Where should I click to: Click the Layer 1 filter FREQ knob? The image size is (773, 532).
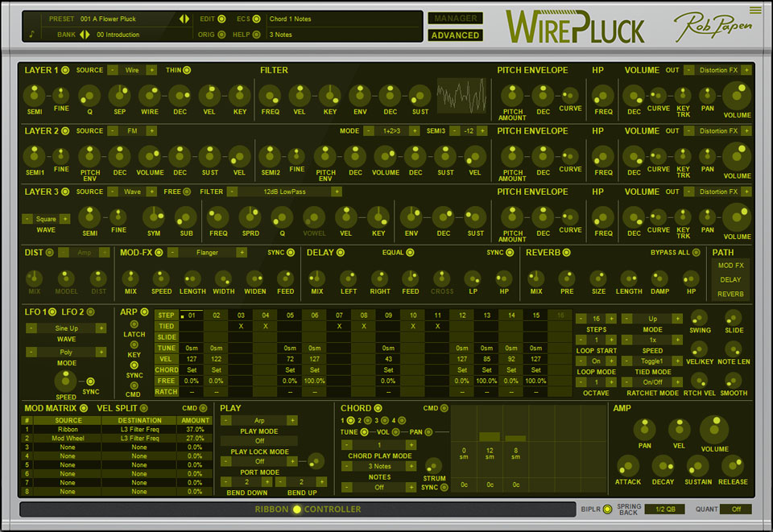tap(271, 95)
